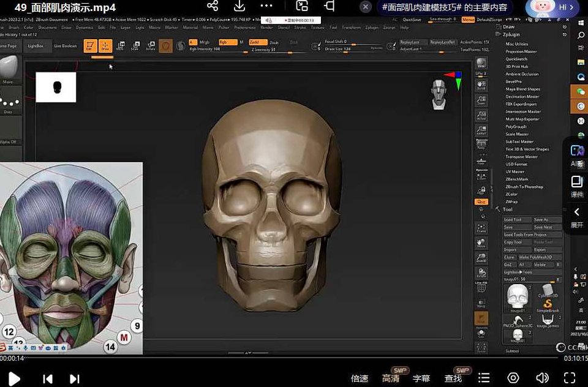Toggle Edit mode in the toolbar
Viewport: 588px width, 387px height.
pos(91,47)
